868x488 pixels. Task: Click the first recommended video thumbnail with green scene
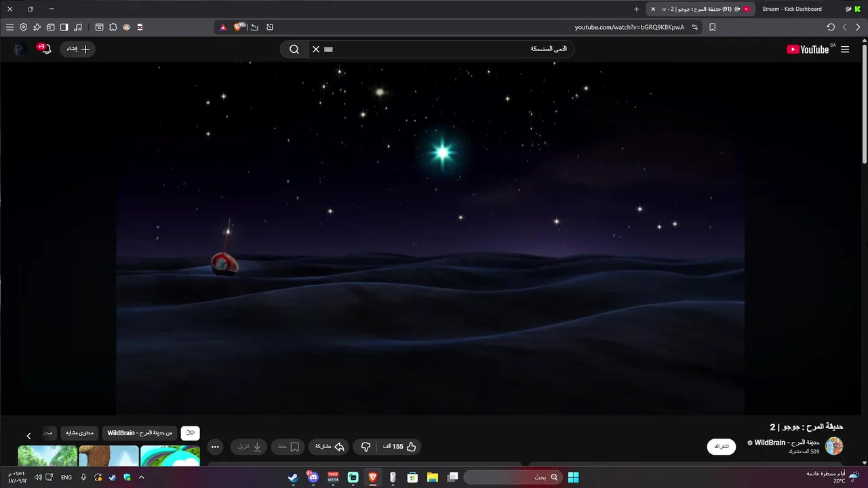pos(47,455)
